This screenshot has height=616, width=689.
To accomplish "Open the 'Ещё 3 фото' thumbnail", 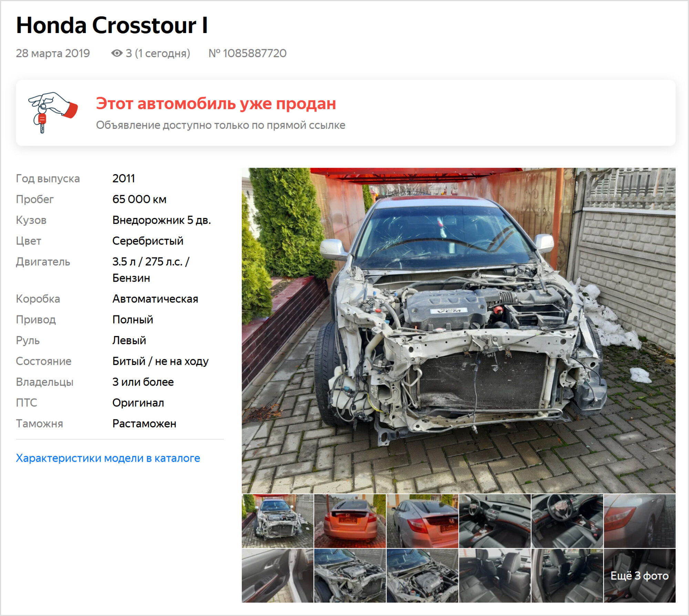I will [x=640, y=575].
